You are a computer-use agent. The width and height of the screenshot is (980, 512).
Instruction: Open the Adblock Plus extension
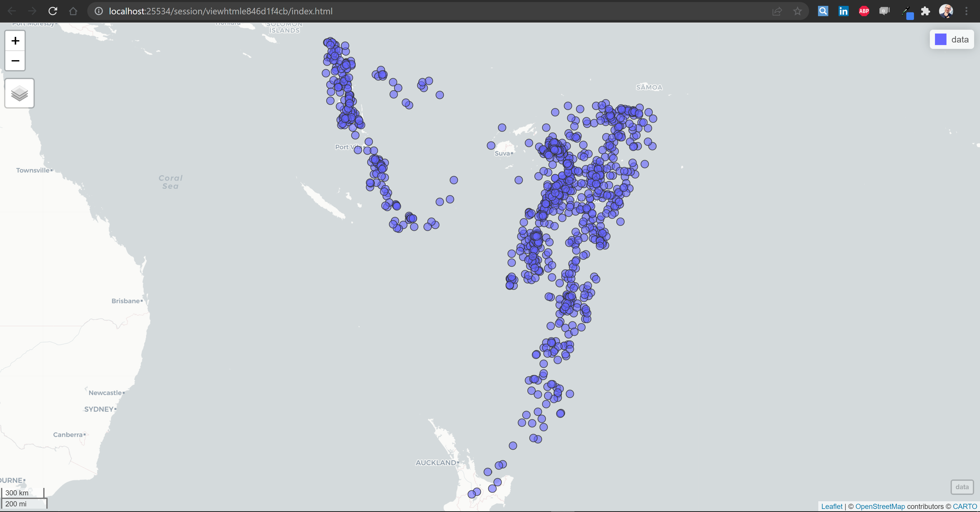click(864, 11)
